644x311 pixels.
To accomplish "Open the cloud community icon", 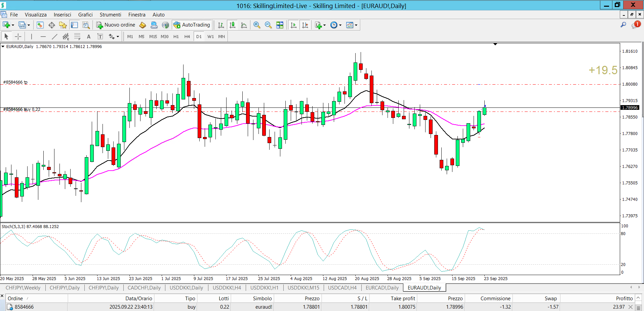I will click(x=154, y=25).
